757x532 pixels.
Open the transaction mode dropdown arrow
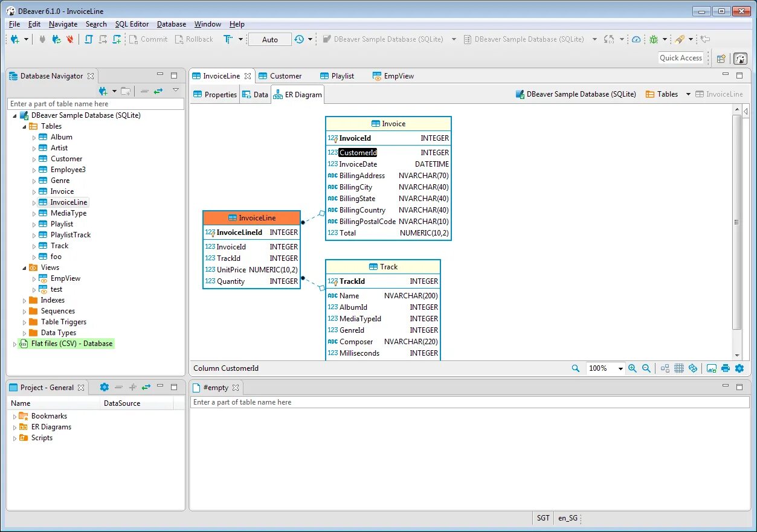tap(240, 39)
